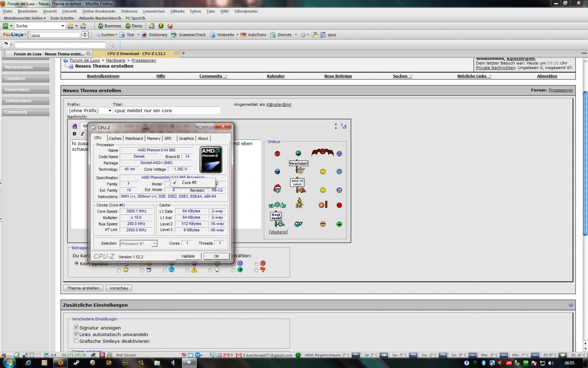588x368 pixels.
Task: Insert the 'Verschoben!' sign smiley
Action: click(299, 167)
